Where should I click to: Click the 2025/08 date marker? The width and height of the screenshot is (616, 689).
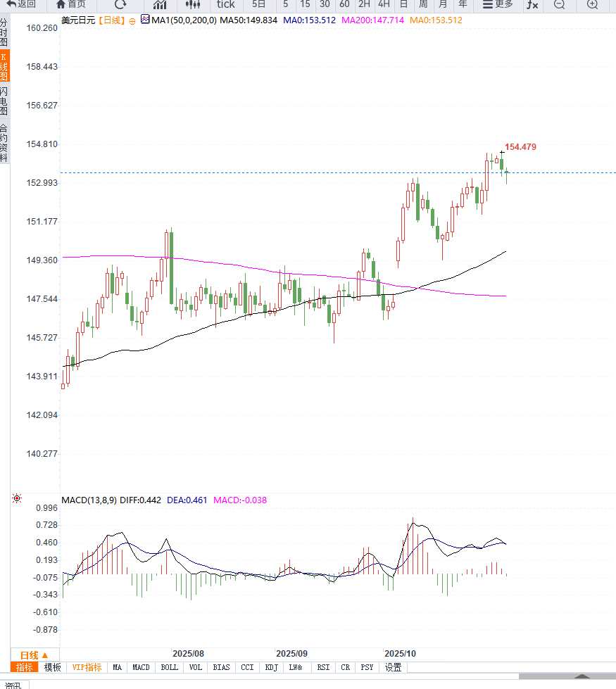188,653
